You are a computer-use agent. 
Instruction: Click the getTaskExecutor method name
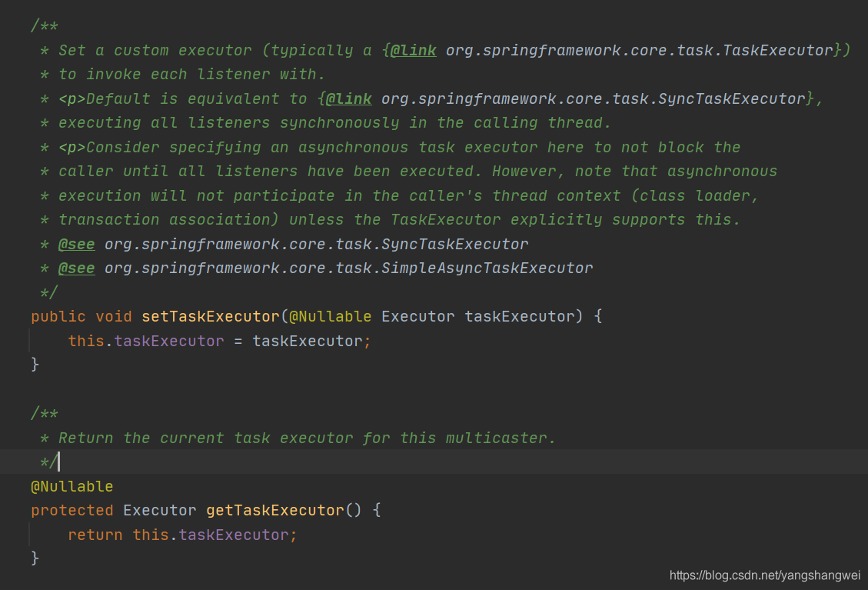tap(275, 511)
